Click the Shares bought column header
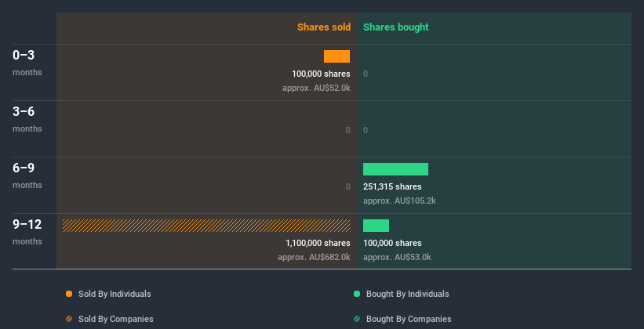The height and width of the screenshot is (329, 644). point(396,27)
